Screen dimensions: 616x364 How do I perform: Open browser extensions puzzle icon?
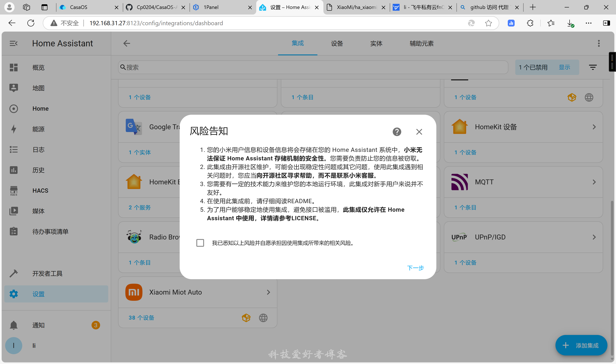(x=530, y=23)
